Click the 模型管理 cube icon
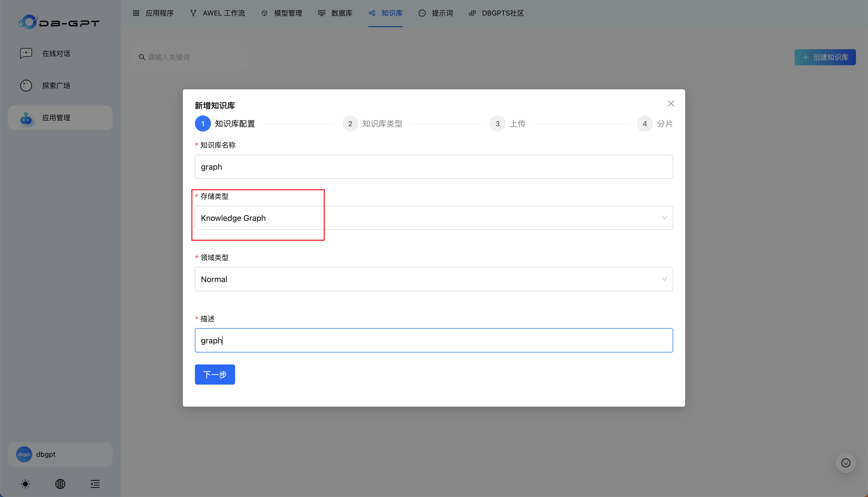Viewport: 868px width, 497px height. [265, 13]
